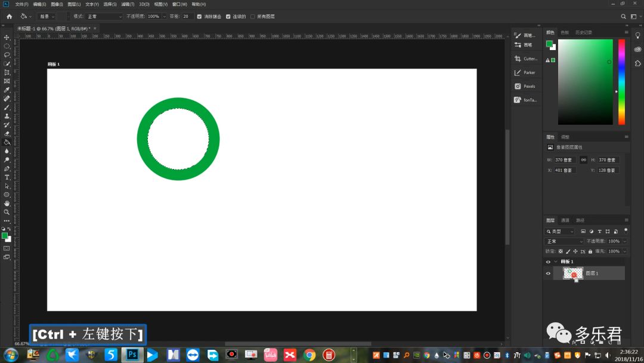Toggle the 消除锯齿 anti-alias checkbox
644x363 pixels.
[x=199, y=17]
